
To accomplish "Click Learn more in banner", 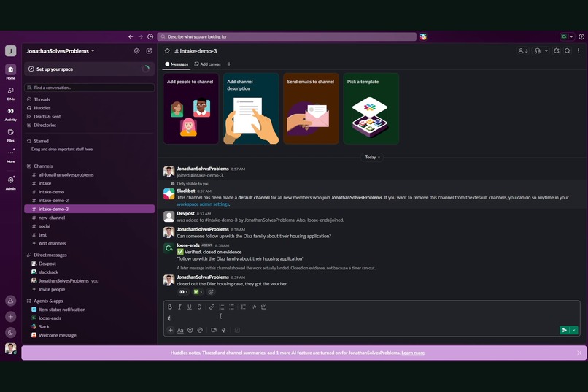I will click(413, 353).
